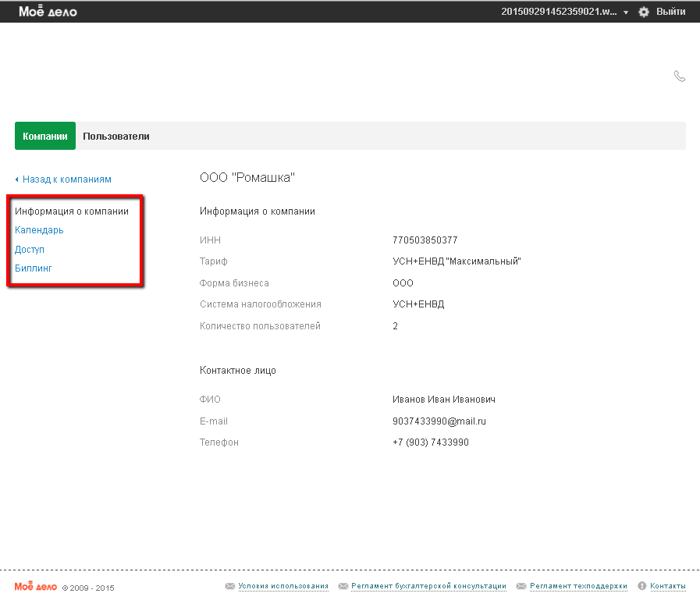Switch to the Компании tab

point(45,136)
